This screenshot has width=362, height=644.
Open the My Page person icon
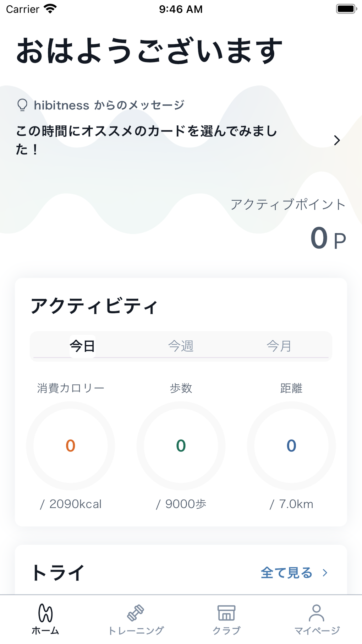click(317, 613)
